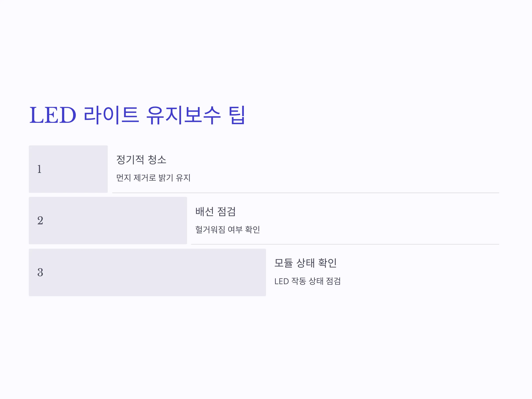This screenshot has height=399, width=532.
Task: Click the word 팁 in the title
Action: pyautogui.click(x=237, y=115)
